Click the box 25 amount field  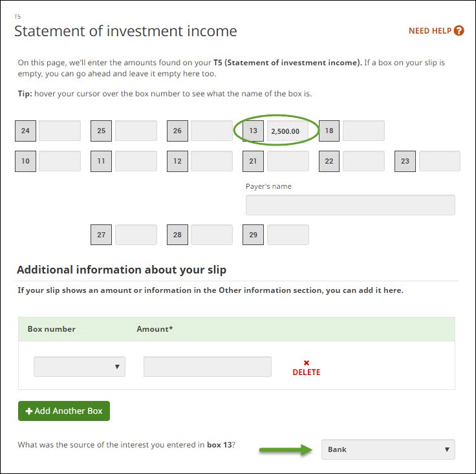pyautogui.click(x=136, y=131)
